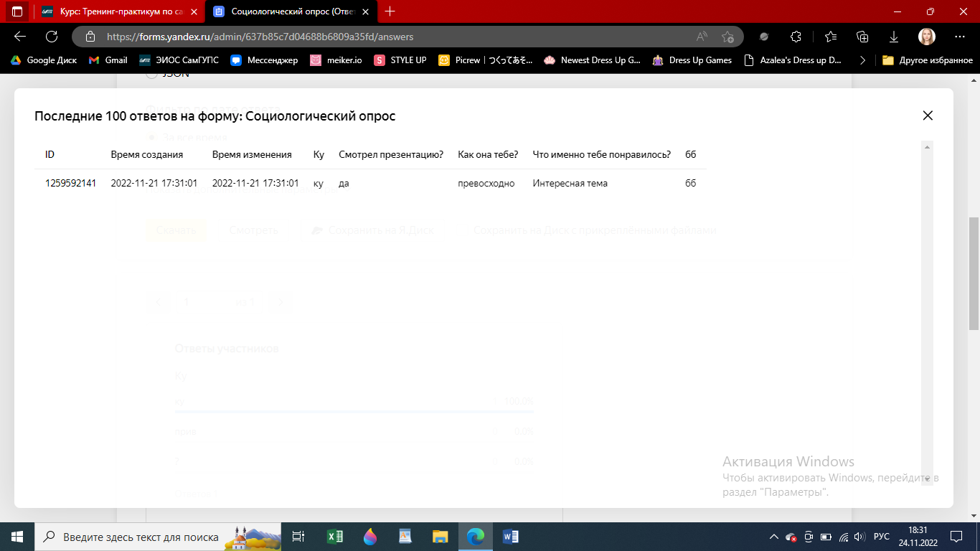Screen dimensions: 980x551
Task: Open the meiker.io bookmark
Action: coord(336,60)
